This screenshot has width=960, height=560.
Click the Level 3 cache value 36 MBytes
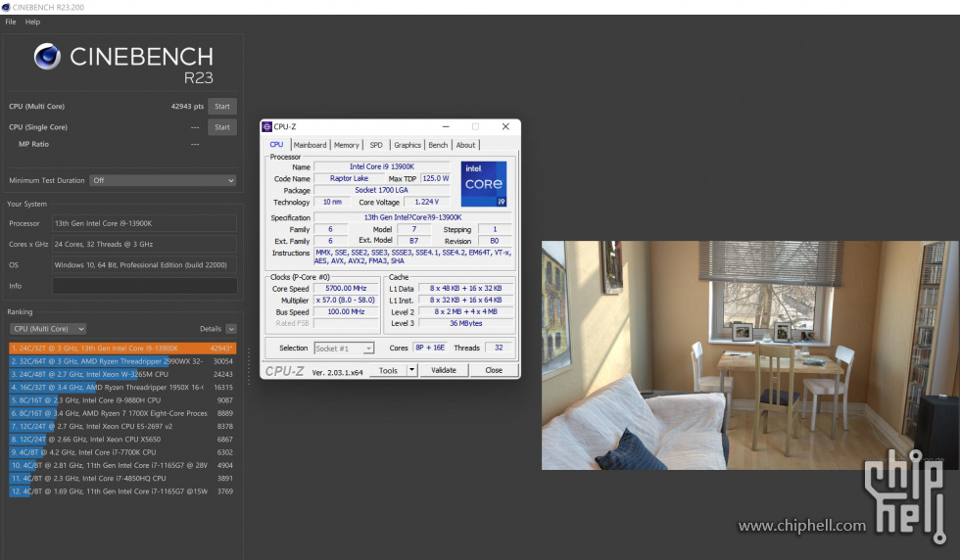[466, 323]
